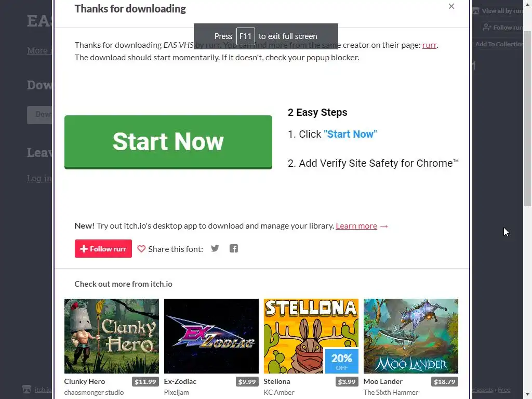Click the 20% OFF sale badge on Stellona
The image size is (532, 399).
click(342, 361)
